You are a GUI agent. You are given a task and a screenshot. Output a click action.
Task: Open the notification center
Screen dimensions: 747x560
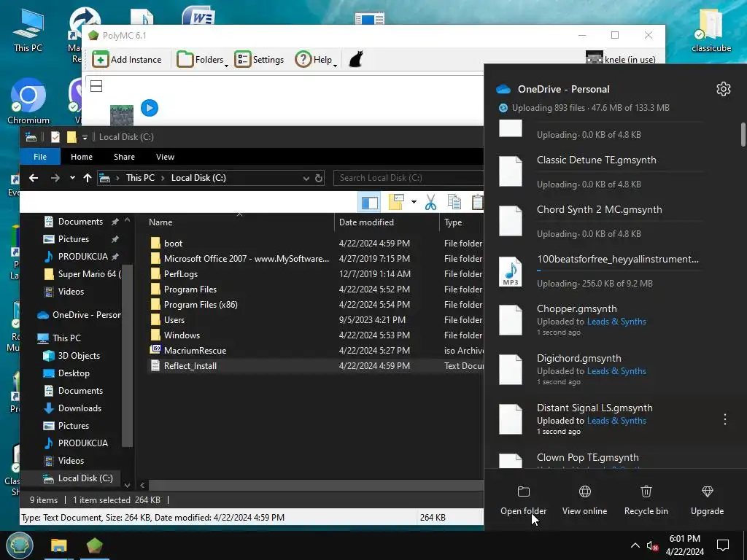point(723,545)
